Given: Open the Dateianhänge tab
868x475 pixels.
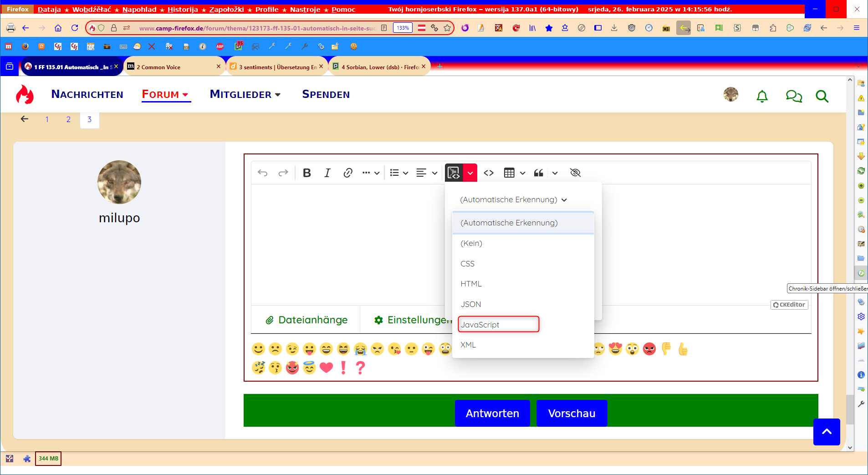Looking at the screenshot, I should (x=306, y=320).
